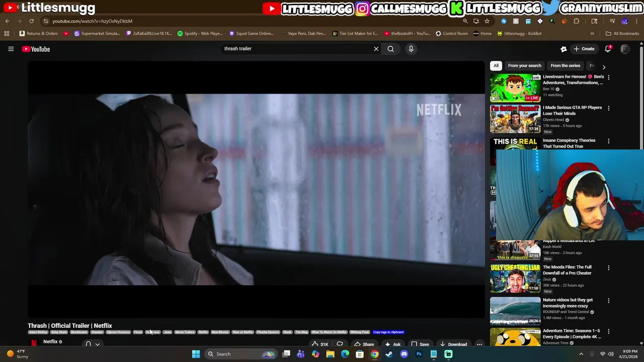Open the Mooda Files video thumbnail
The image size is (644, 362).
pyautogui.click(x=515, y=278)
